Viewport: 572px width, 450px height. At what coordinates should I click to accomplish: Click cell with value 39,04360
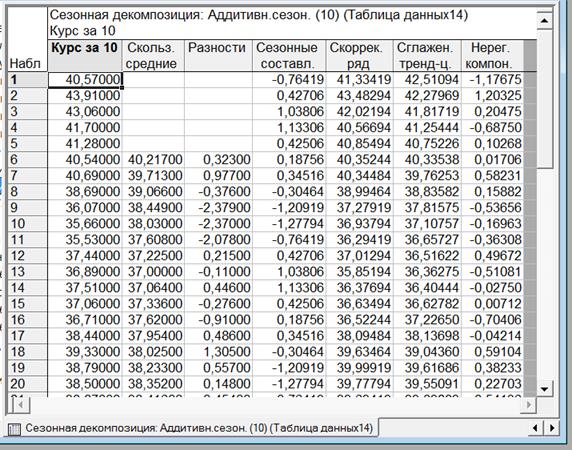(x=427, y=352)
